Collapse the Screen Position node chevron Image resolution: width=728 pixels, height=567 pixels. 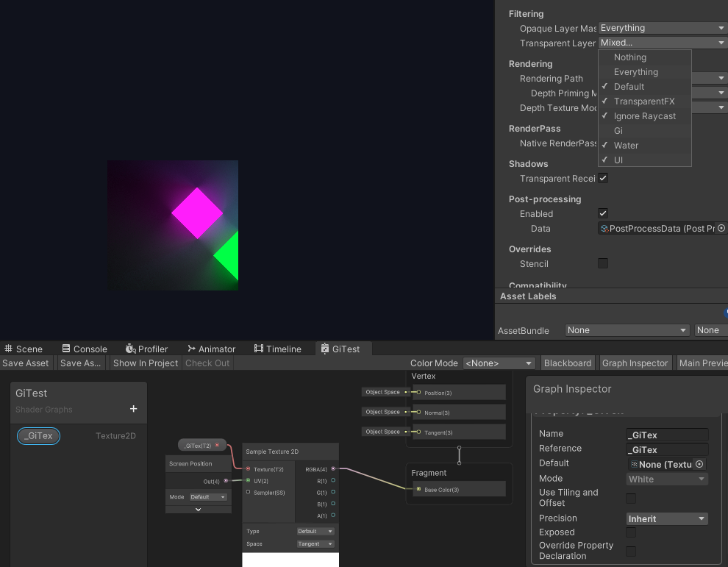(x=198, y=510)
